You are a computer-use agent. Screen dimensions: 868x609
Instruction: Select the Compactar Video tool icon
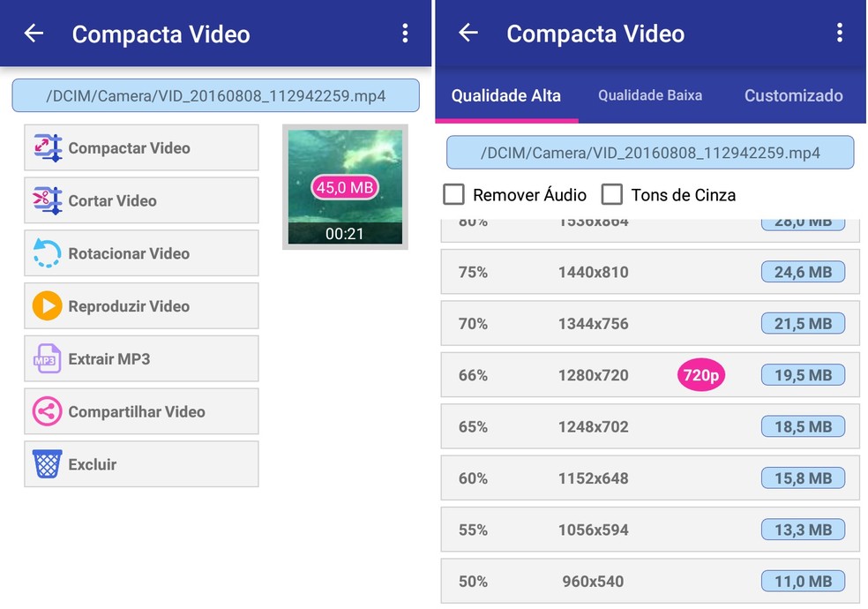click(x=49, y=147)
